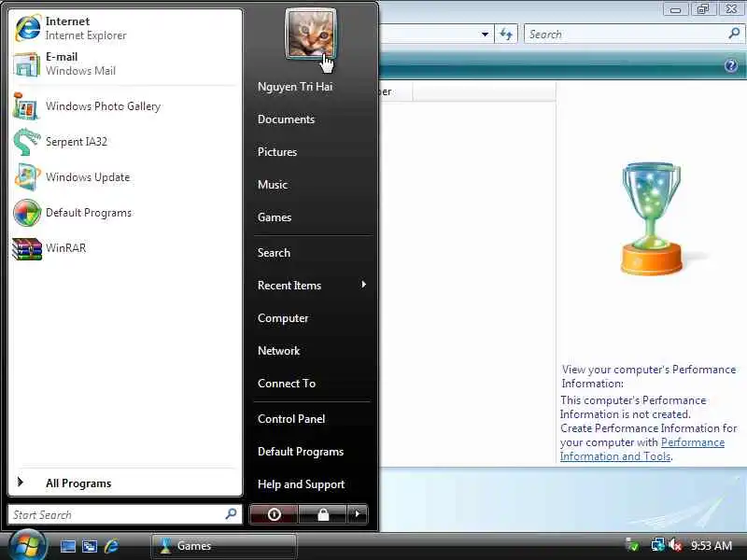Click the trophy performance image
This screenshot has height=560, width=747.
click(x=652, y=218)
